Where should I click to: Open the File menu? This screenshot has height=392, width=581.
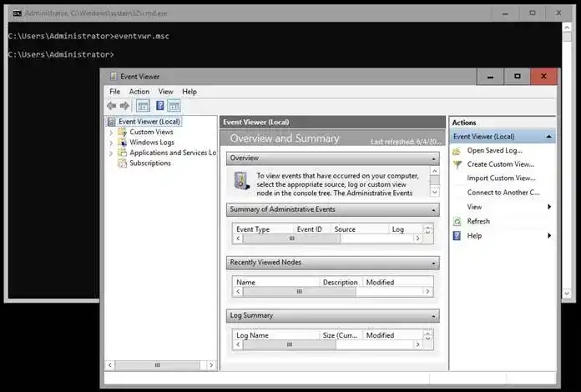(115, 92)
